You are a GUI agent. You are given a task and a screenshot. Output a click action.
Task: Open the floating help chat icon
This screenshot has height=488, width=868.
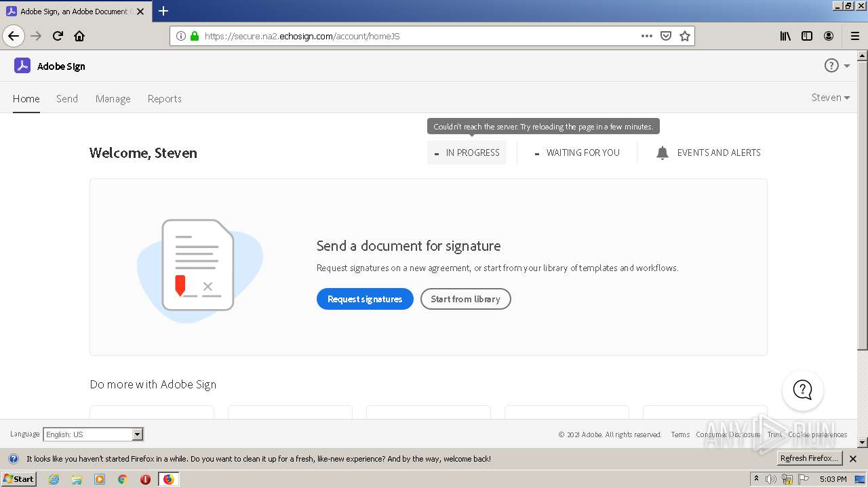[x=802, y=390]
